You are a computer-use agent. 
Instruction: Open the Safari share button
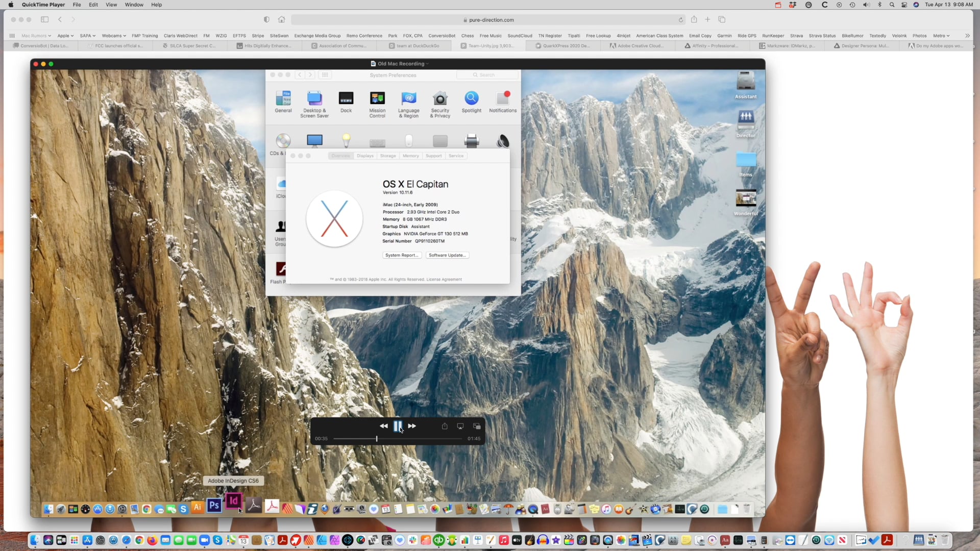click(x=694, y=19)
